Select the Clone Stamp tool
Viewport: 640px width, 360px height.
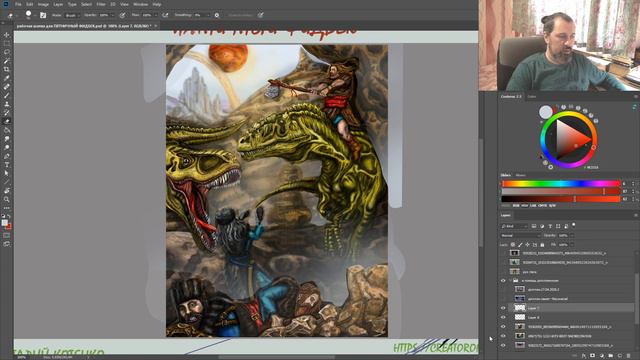[7, 104]
